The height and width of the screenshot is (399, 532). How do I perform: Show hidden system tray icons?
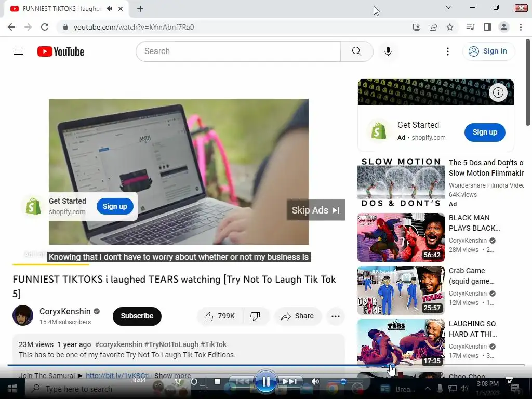(428, 389)
